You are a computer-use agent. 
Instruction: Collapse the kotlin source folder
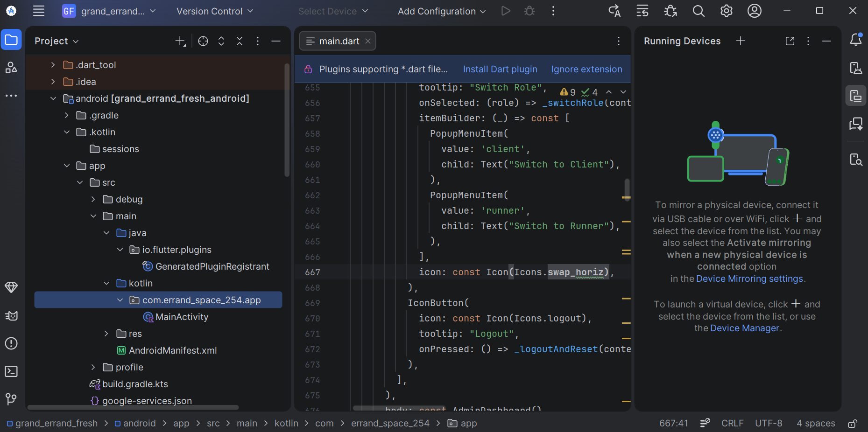click(106, 283)
